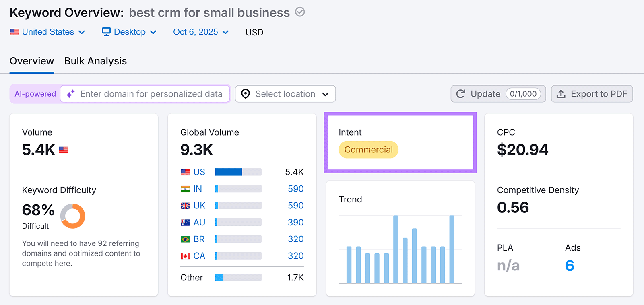Select the Overview tab

coord(32,61)
